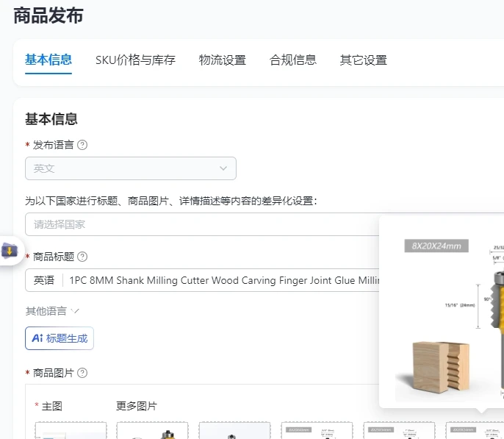Switch to the 基本信息 tab
The width and height of the screenshot is (504, 439).
pos(48,60)
